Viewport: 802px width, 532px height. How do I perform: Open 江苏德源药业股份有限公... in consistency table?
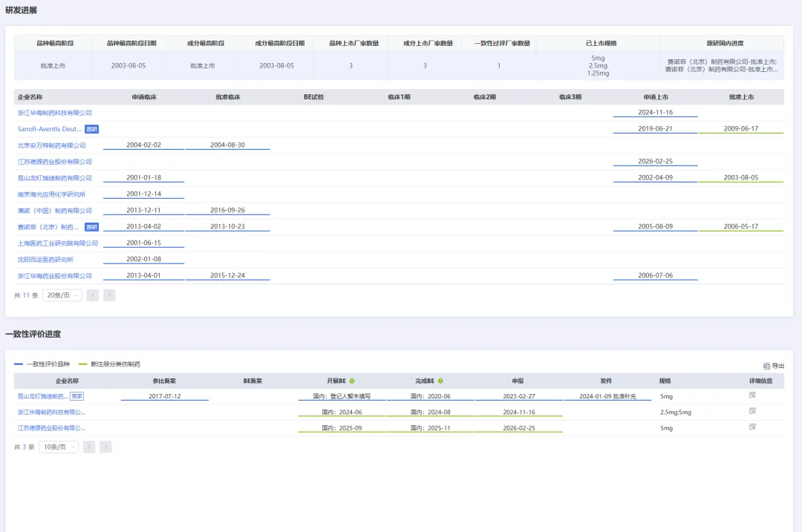click(51, 427)
